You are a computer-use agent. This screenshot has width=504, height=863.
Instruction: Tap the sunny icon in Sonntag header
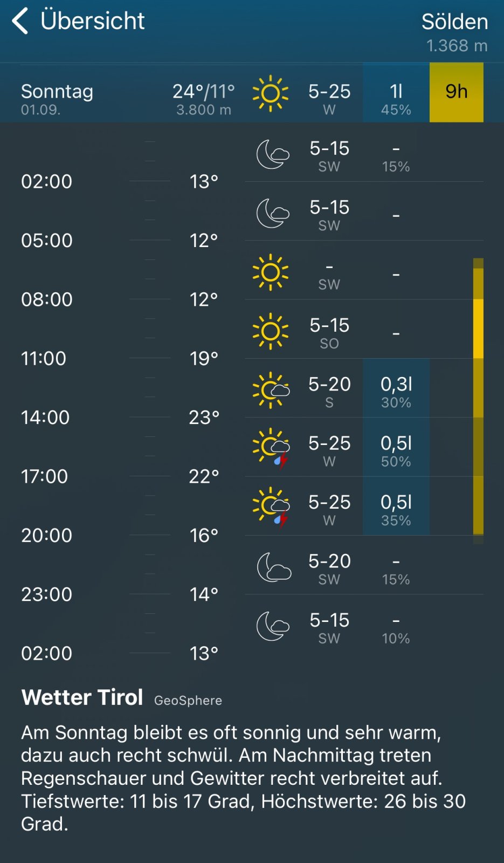[x=270, y=93]
